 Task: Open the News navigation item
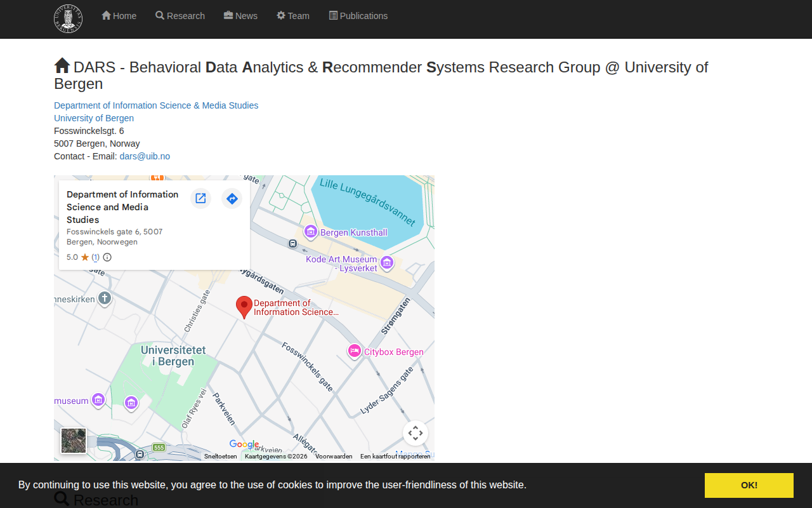click(x=240, y=16)
